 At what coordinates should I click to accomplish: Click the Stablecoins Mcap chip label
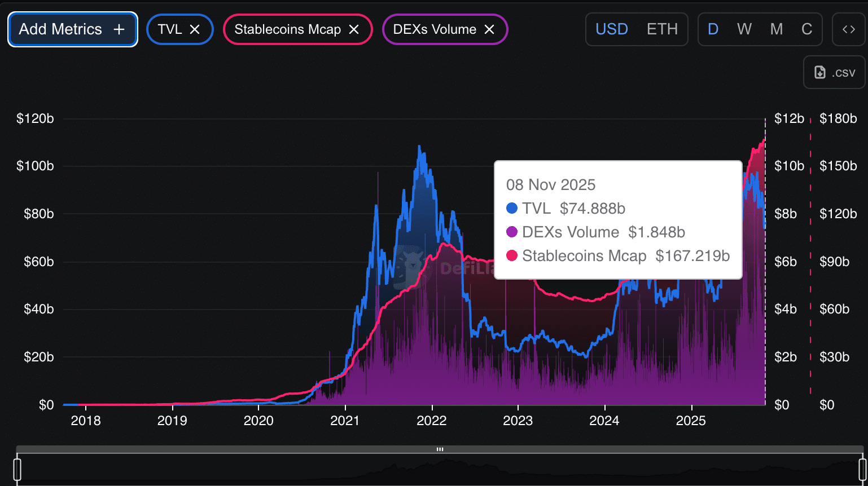tap(287, 29)
